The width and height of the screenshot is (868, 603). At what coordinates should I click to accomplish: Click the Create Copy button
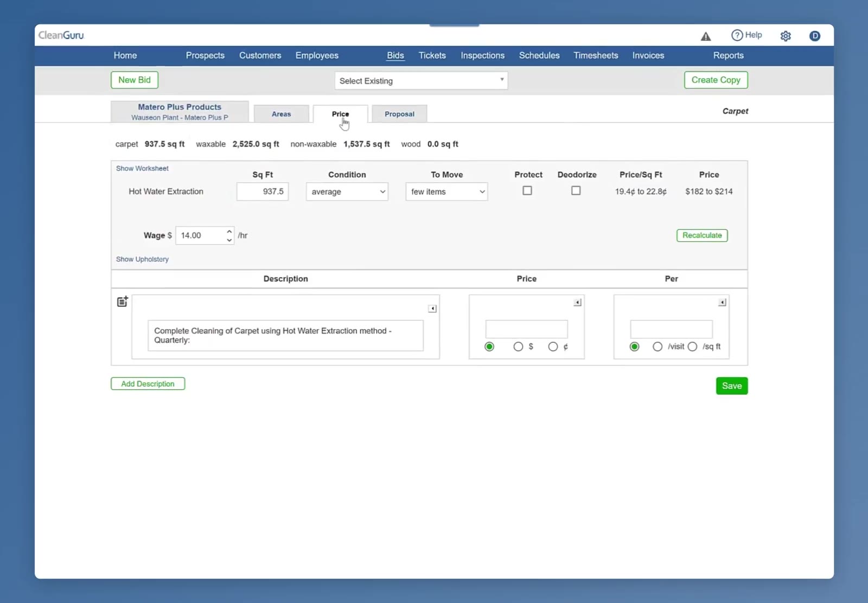click(716, 80)
